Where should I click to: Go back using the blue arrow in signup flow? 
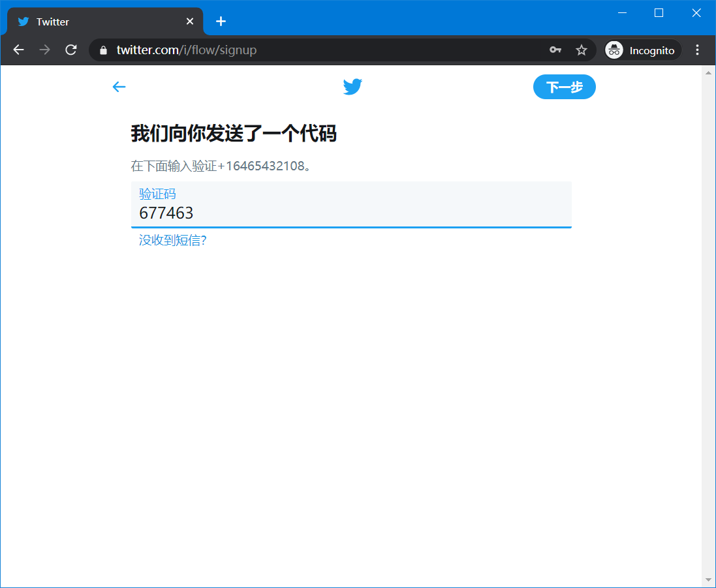pos(119,87)
